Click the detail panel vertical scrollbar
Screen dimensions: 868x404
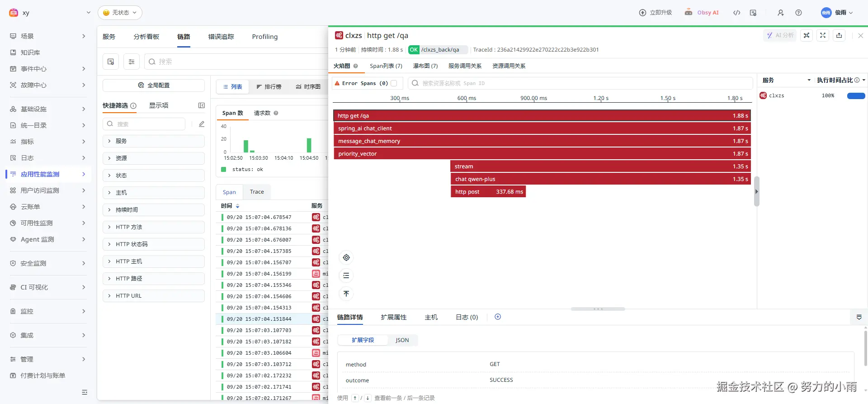pos(865,348)
